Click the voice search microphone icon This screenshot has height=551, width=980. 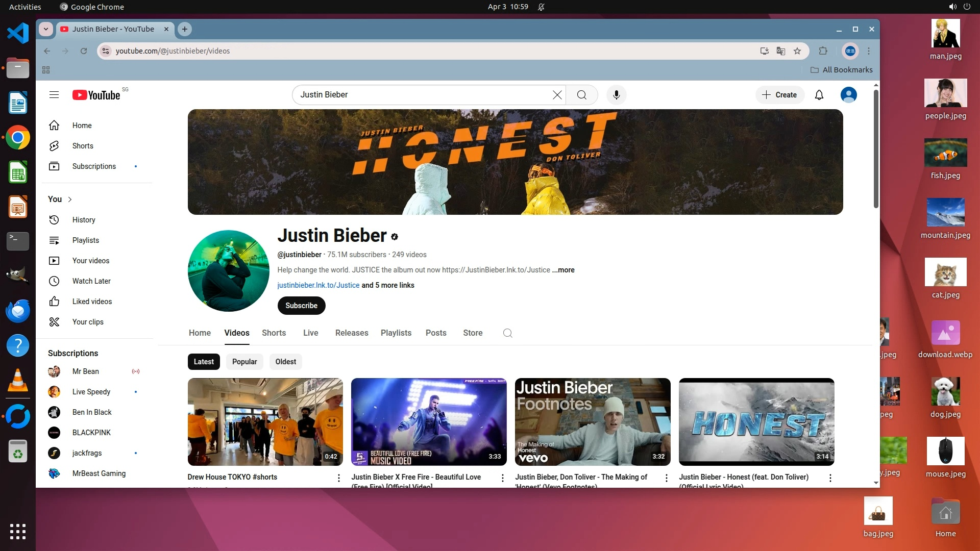coord(616,95)
